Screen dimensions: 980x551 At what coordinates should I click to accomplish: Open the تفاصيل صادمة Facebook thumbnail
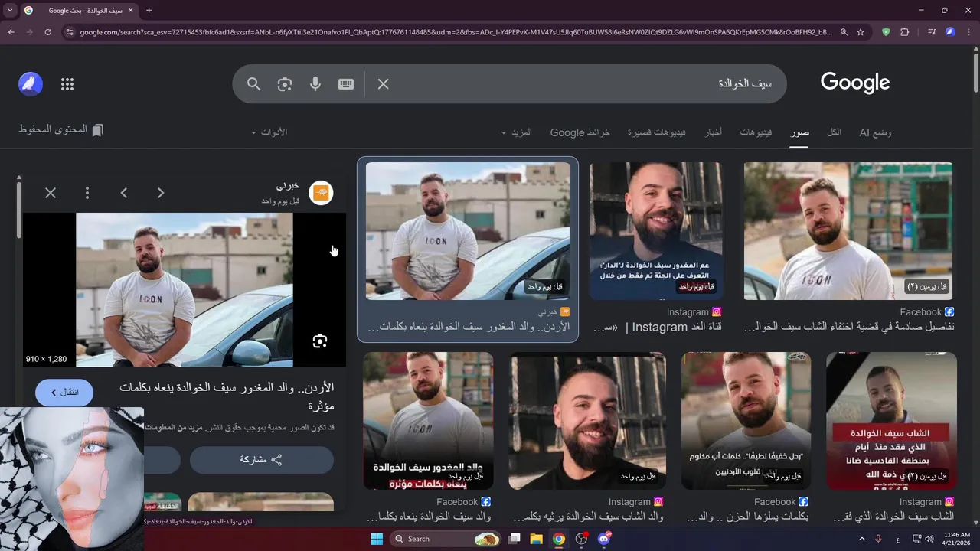click(x=848, y=231)
